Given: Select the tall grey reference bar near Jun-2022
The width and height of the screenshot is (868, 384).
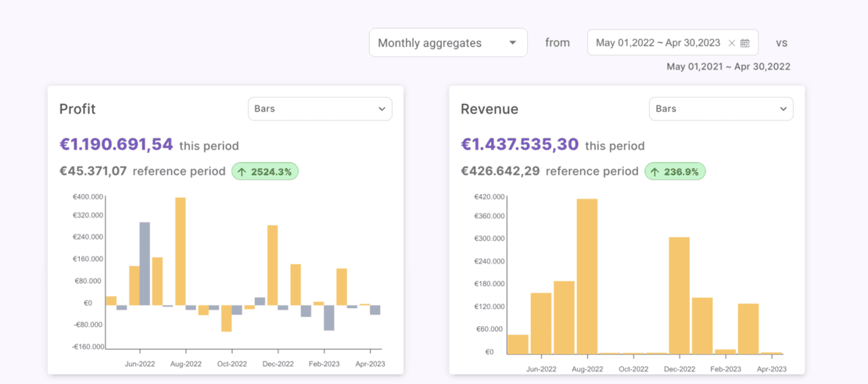Looking at the screenshot, I should click(x=145, y=264).
